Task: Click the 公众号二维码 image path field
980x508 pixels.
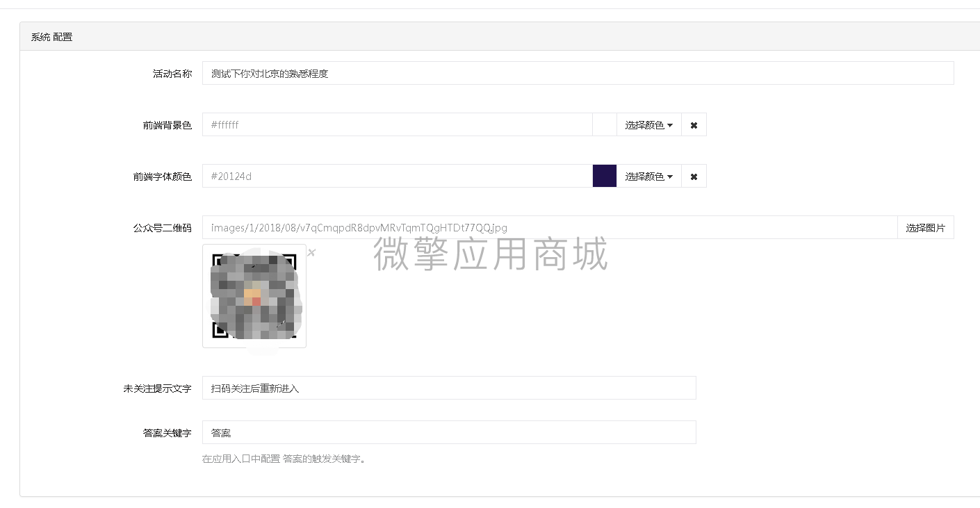Action: click(550, 227)
